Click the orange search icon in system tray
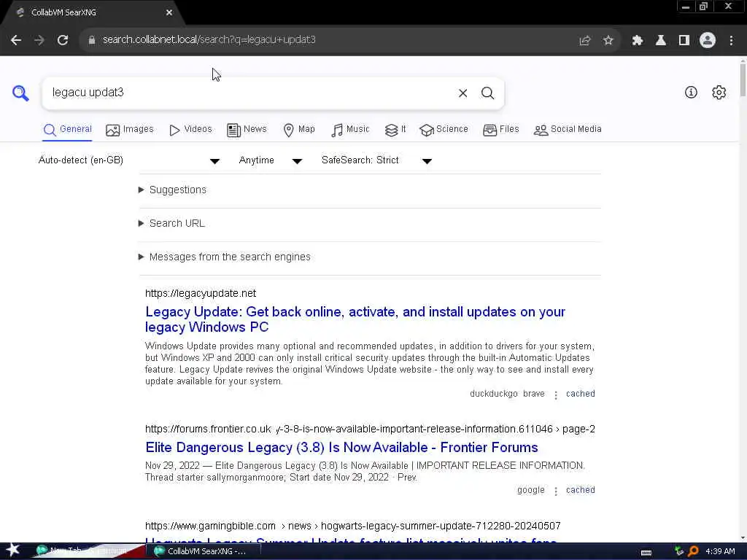The image size is (747, 560). 693,551
